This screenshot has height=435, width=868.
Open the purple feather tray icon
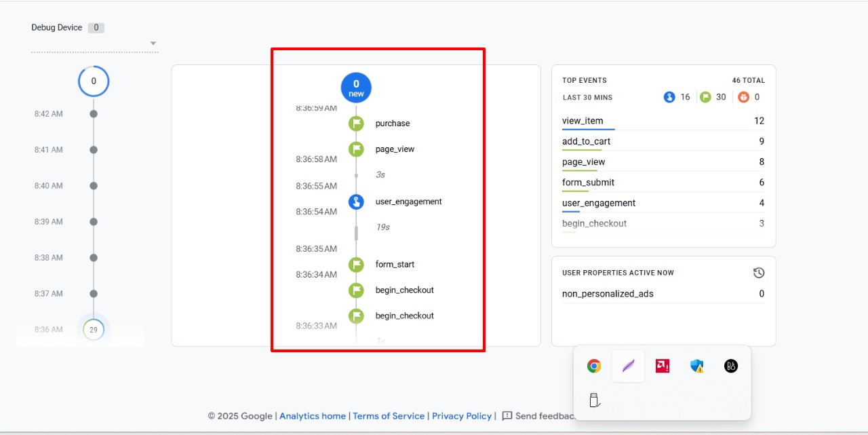(x=629, y=366)
